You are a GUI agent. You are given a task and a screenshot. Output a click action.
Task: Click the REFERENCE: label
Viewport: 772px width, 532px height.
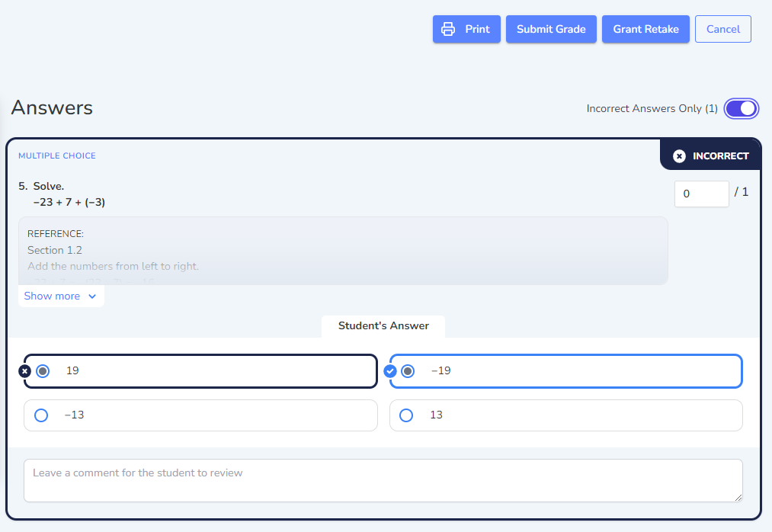click(56, 234)
